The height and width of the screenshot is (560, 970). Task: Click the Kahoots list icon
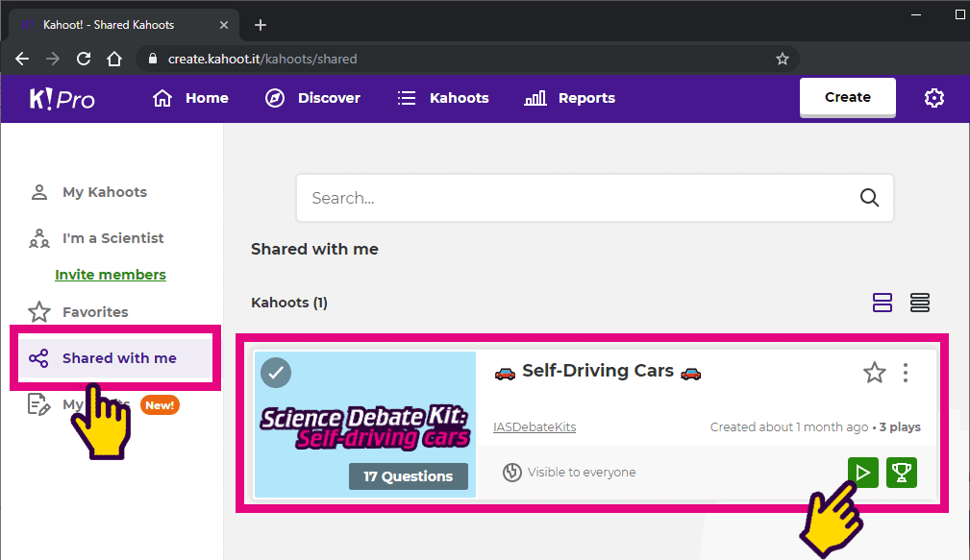pos(407,98)
